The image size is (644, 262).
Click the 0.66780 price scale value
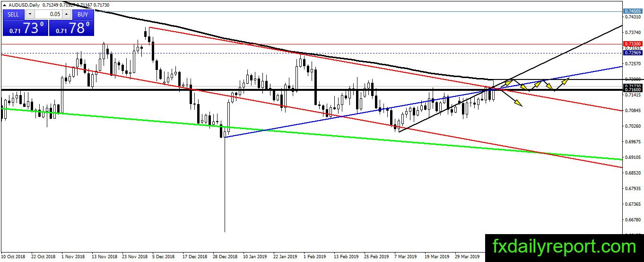[633, 219]
